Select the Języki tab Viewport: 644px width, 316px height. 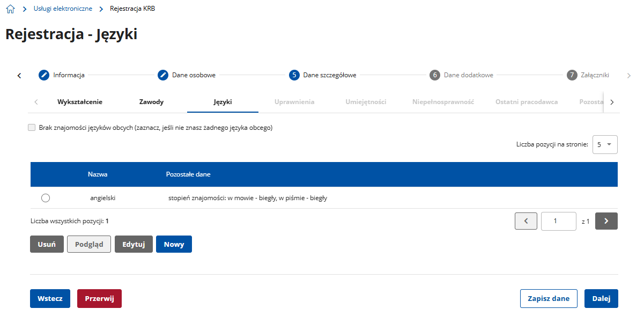click(223, 101)
